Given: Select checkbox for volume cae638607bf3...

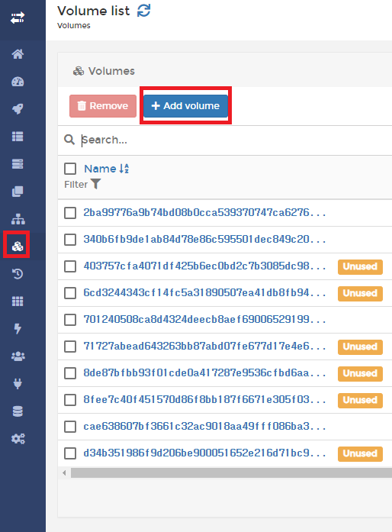Looking at the screenshot, I should (x=70, y=427).
